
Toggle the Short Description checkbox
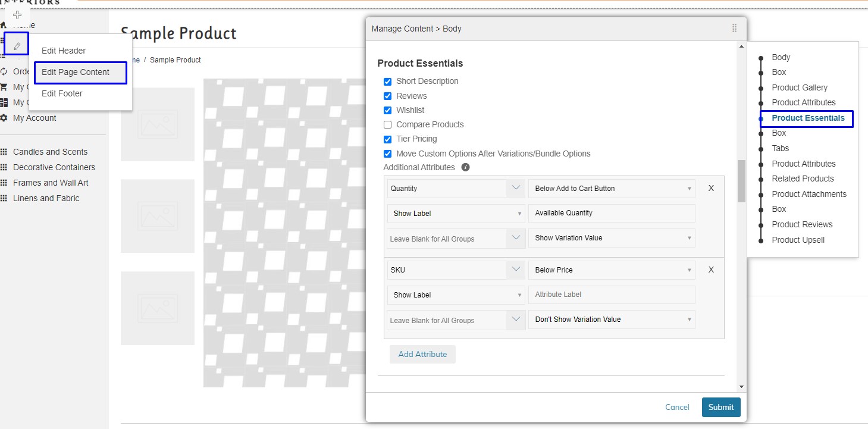(387, 82)
